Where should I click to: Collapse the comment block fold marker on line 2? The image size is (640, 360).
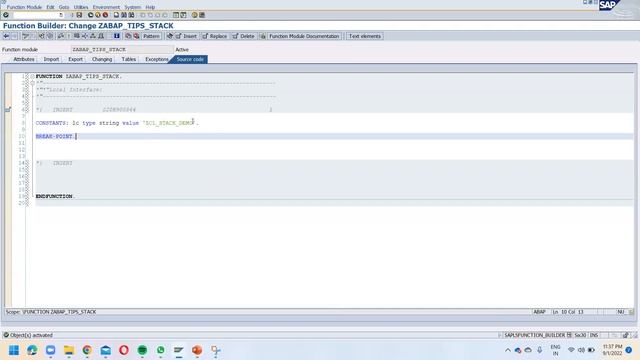click(32, 83)
